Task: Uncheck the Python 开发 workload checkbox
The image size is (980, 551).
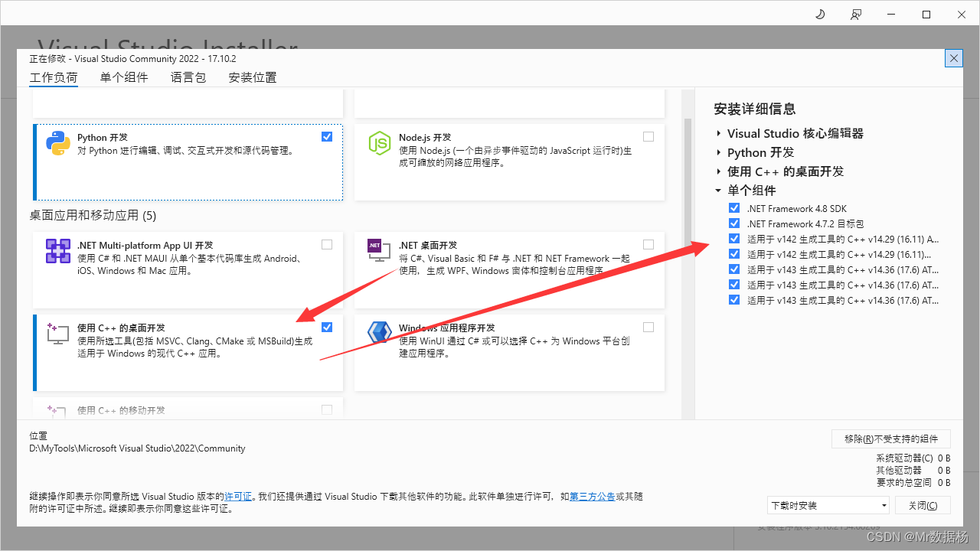Action: click(327, 137)
